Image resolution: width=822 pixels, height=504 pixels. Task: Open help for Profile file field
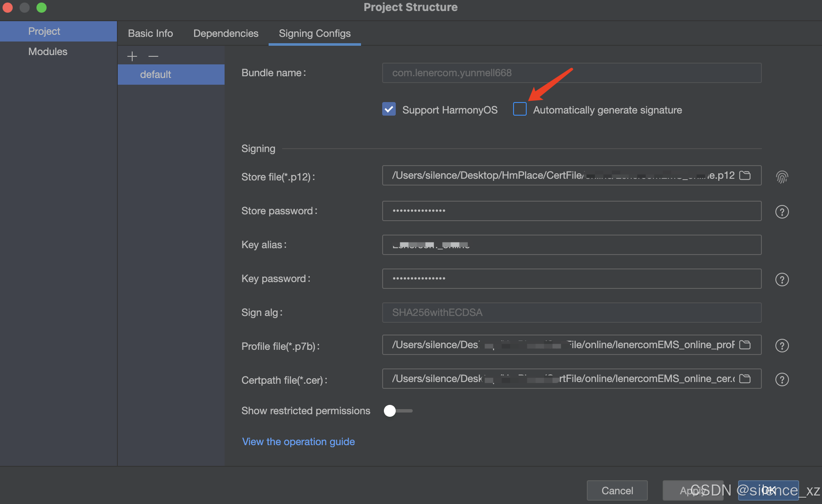pos(782,346)
